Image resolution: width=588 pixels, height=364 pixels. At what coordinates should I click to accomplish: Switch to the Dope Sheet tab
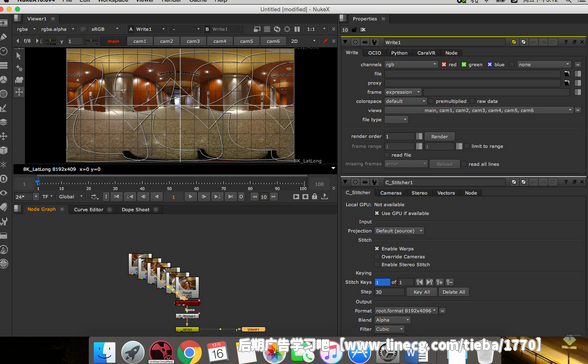click(x=135, y=210)
